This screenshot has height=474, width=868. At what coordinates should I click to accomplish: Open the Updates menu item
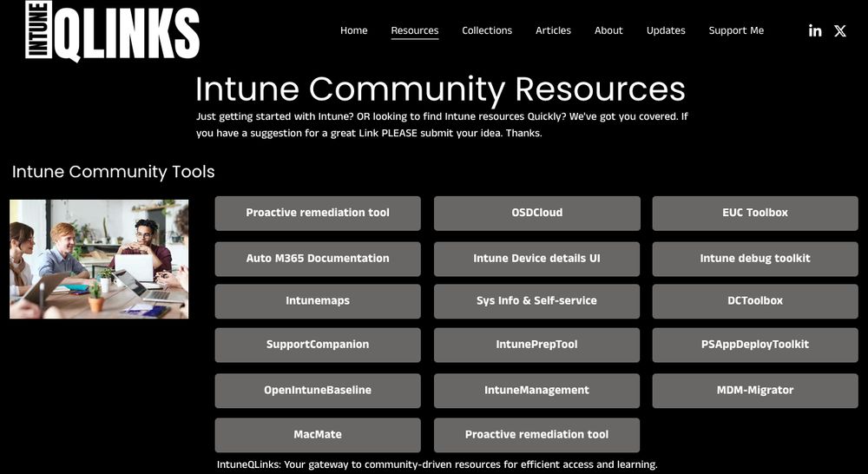(666, 30)
